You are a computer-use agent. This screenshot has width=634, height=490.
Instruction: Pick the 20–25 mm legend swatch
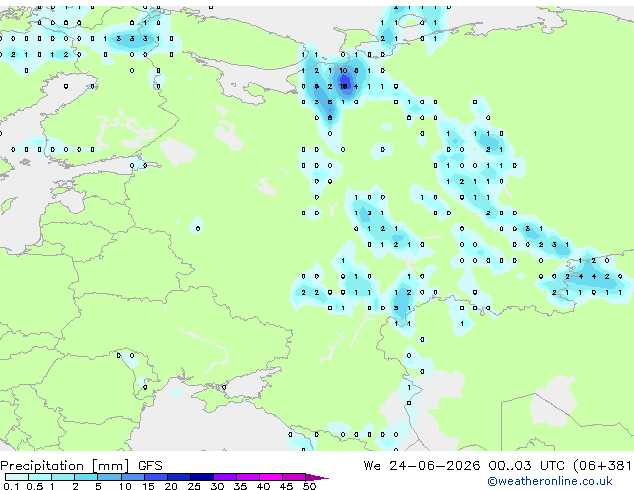[x=179, y=477]
